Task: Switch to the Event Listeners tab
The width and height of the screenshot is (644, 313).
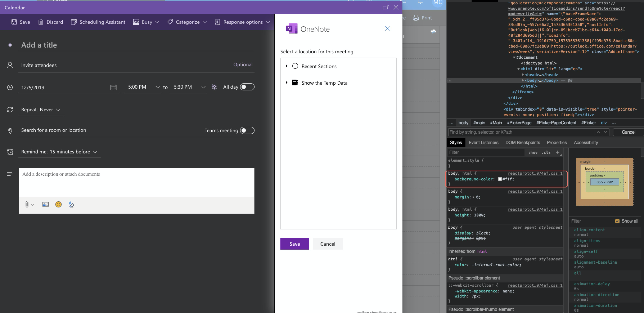Action: point(483,142)
